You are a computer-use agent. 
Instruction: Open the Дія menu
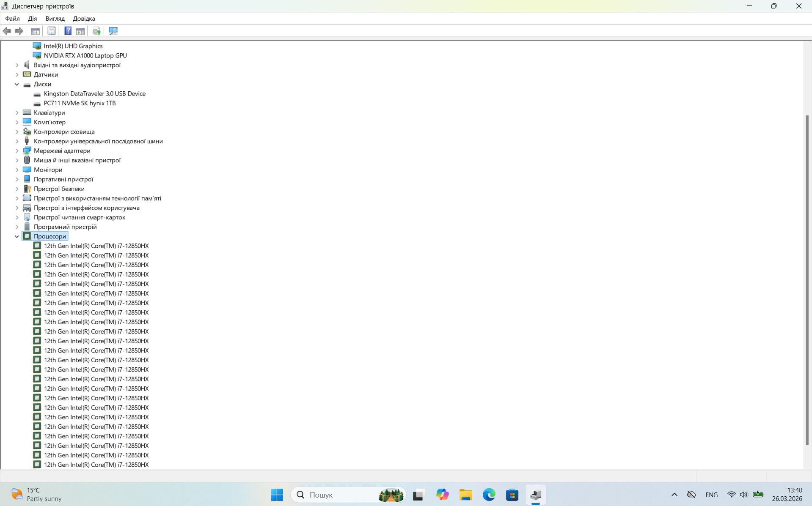click(32, 19)
